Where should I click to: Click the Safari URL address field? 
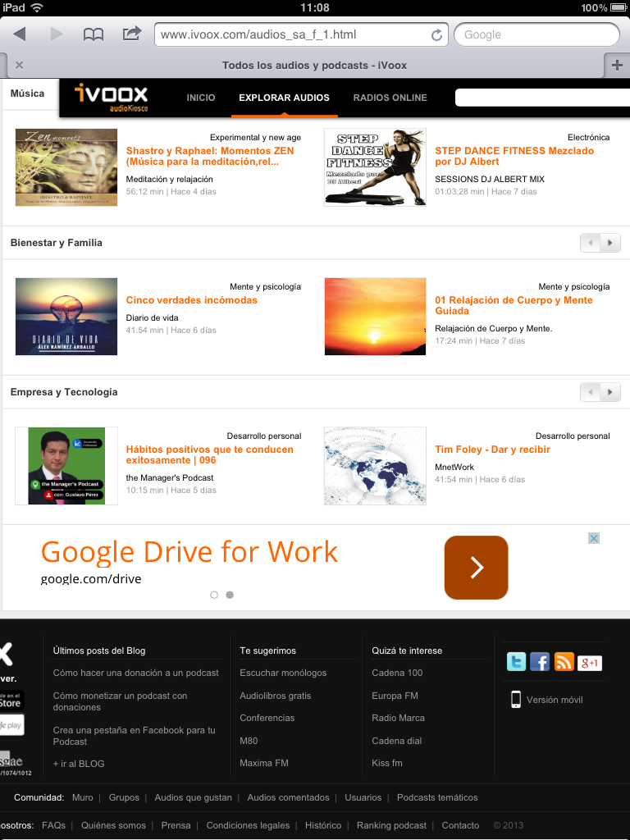(301, 34)
